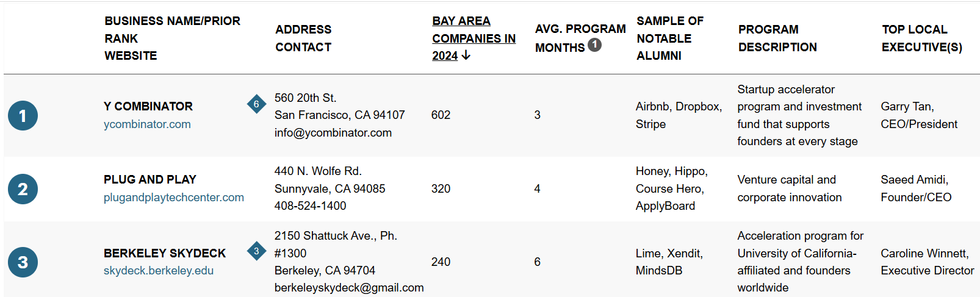Click the Top Local Executive(s) column header
This screenshot has height=297, width=980.
921,38
